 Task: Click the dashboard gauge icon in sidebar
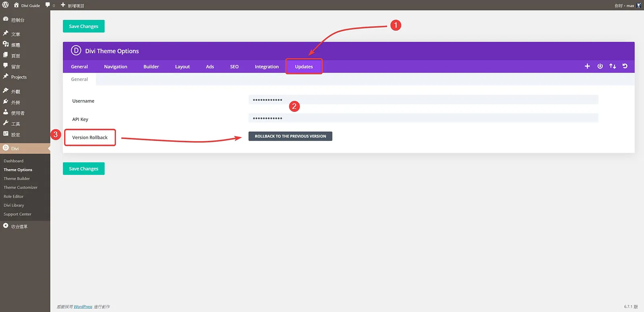(6, 19)
